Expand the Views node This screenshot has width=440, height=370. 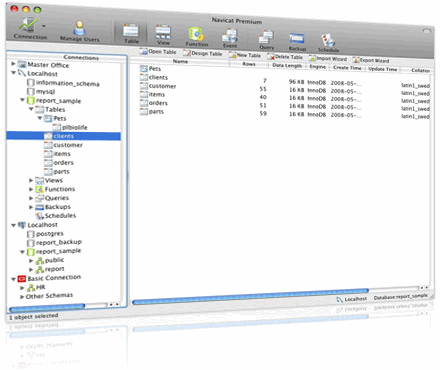coord(31,180)
